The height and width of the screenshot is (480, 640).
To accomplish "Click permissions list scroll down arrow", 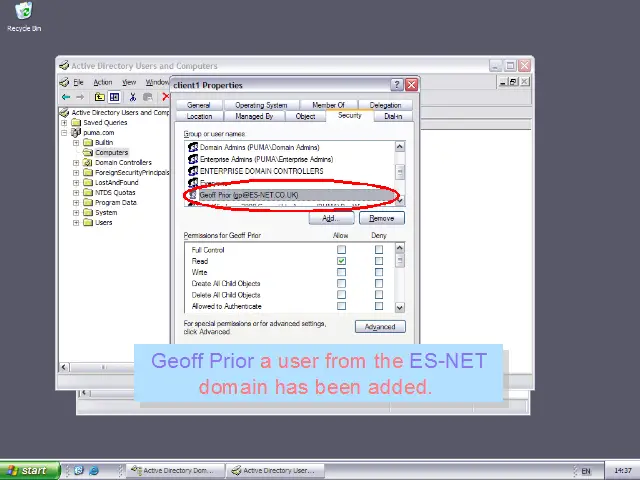I will [400, 307].
